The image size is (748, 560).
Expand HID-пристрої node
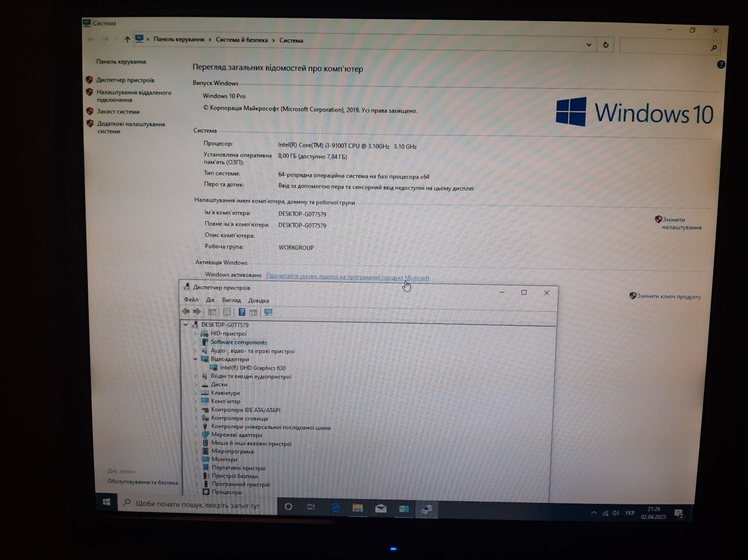point(195,334)
